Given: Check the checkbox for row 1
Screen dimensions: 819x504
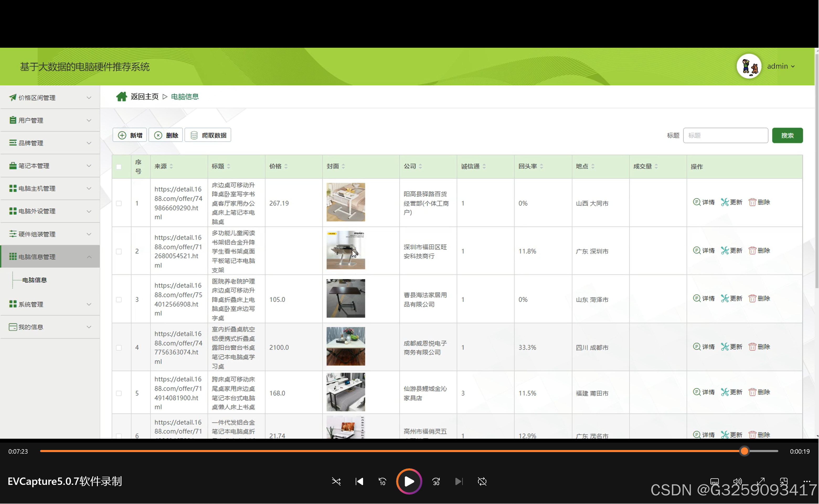Looking at the screenshot, I should (x=119, y=203).
